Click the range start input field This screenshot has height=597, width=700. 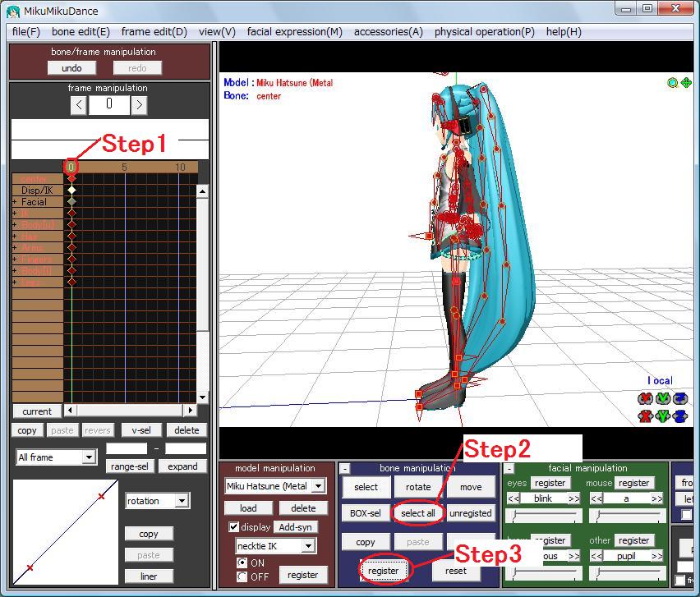click(x=127, y=448)
